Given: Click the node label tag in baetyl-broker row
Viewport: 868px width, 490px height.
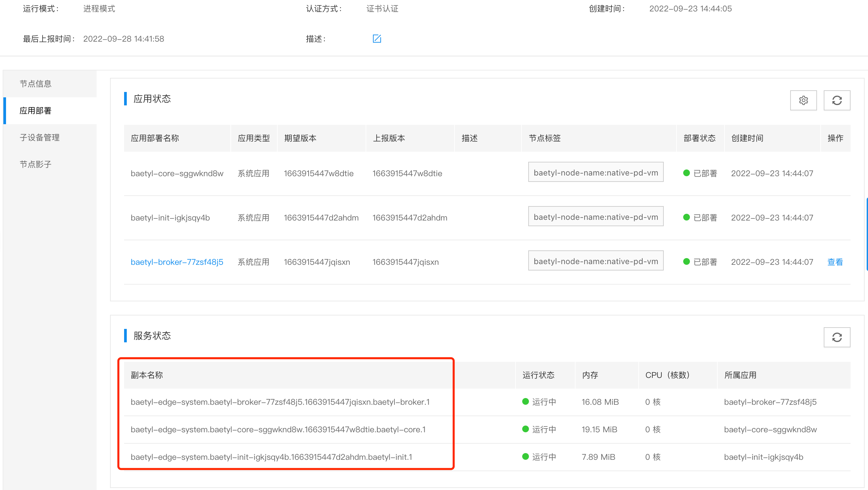Looking at the screenshot, I should coord(596,260).
